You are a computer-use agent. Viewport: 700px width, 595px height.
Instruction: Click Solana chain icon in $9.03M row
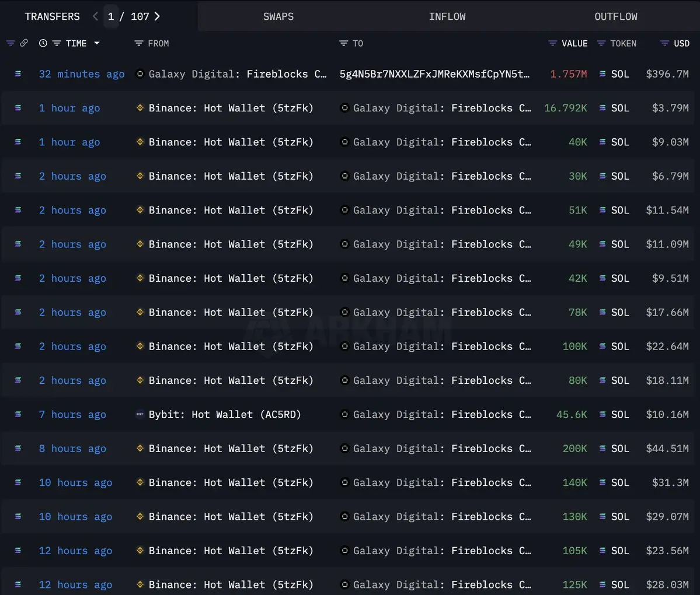point(18,142)
